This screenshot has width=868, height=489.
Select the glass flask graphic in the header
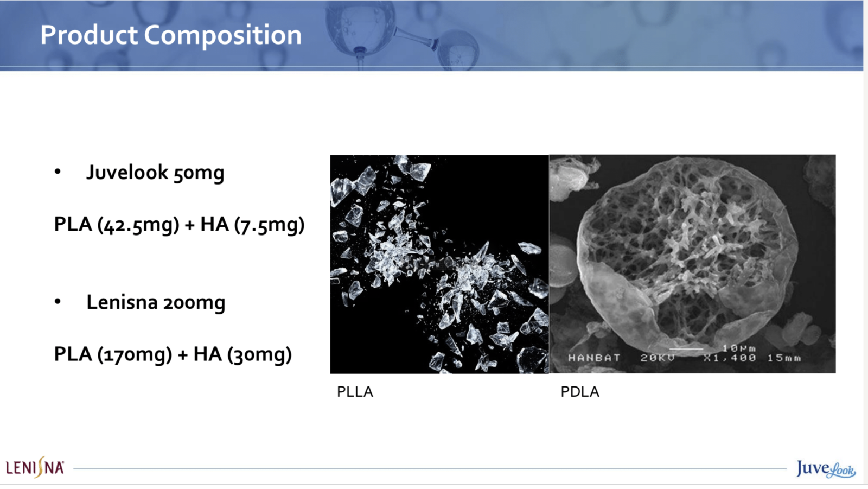pos(401,33)
